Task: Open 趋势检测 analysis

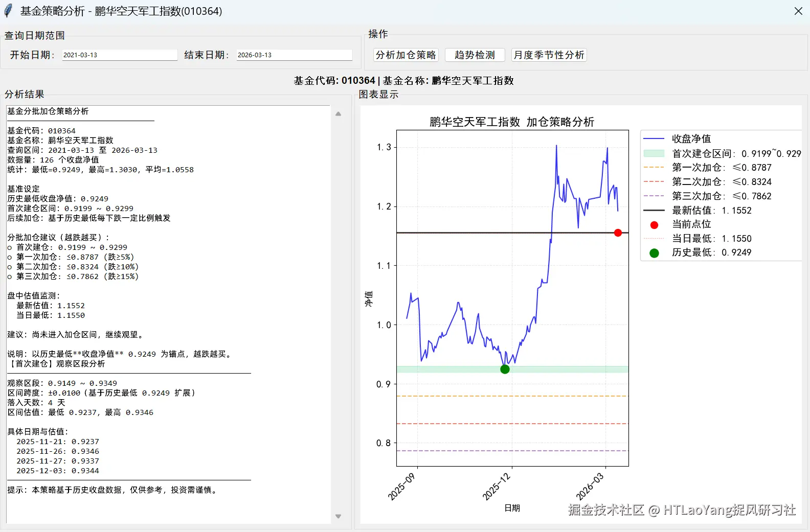Action: pyautogui.click(x=475, y=55)
